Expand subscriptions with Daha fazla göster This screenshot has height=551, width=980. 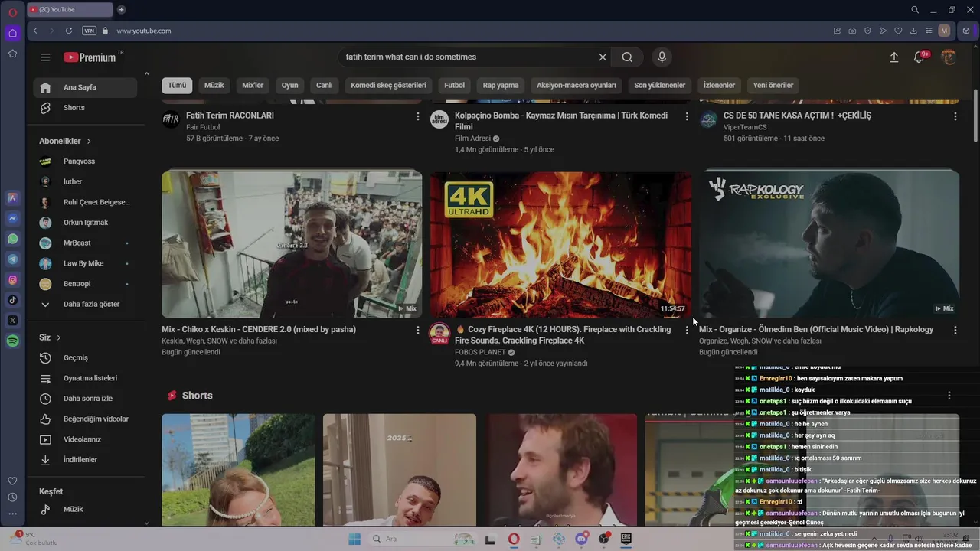click(85, 305)
